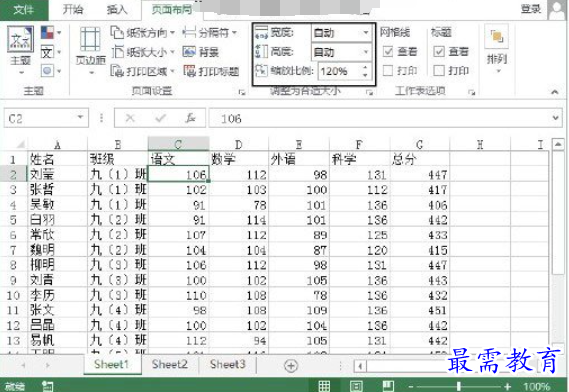
Task: Toggle gridlines View (查看) checkbox
Action: coord(388,52)
